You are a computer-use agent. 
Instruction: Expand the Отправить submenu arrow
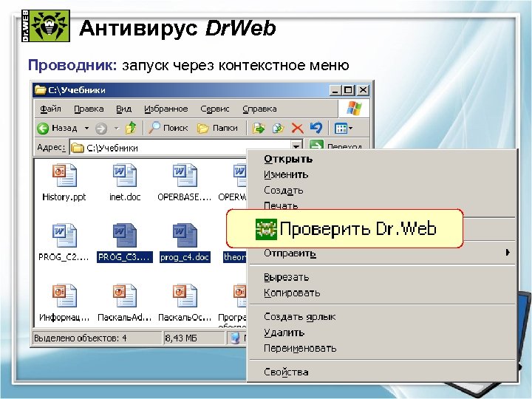508,253
